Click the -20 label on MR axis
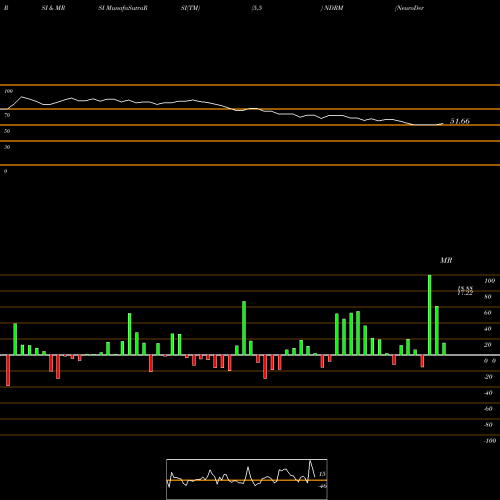Image resolution: width=500 pixels, height=500 pixels. pos(488,377)
